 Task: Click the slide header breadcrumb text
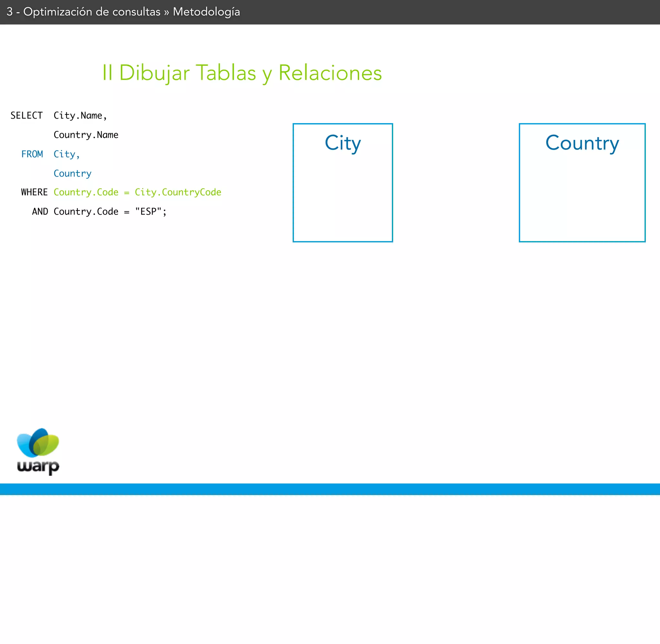(x=123, y=12)
